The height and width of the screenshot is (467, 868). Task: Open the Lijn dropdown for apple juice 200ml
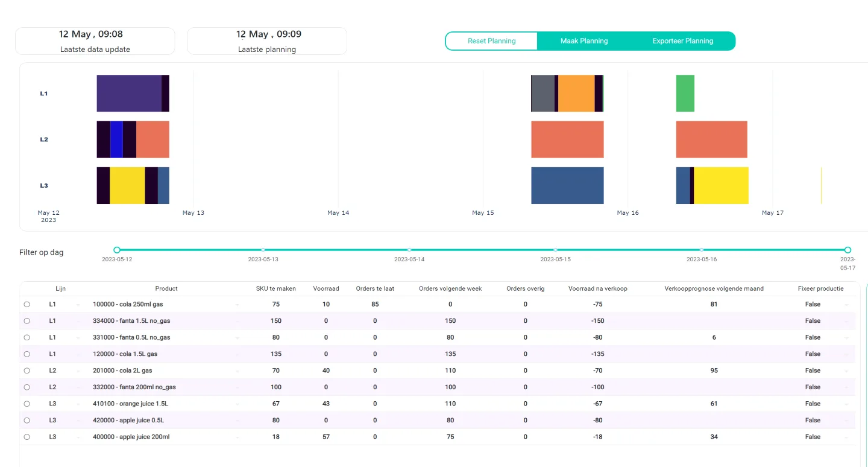[78, 437]
